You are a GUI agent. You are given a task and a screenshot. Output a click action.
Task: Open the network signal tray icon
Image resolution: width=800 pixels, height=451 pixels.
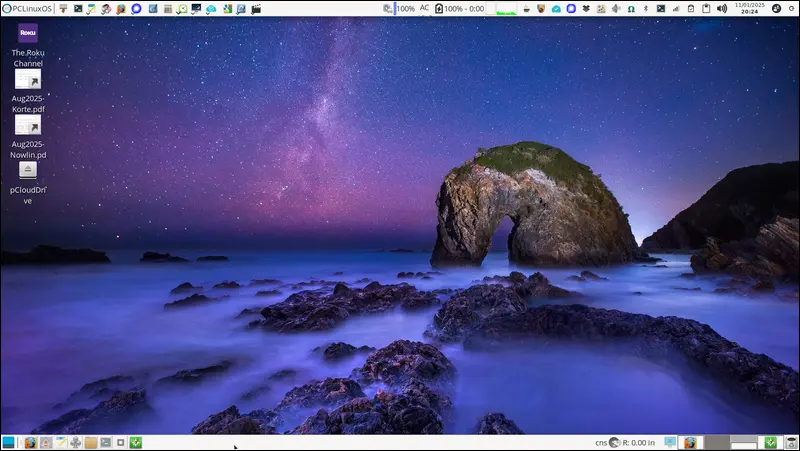(676, 9)
